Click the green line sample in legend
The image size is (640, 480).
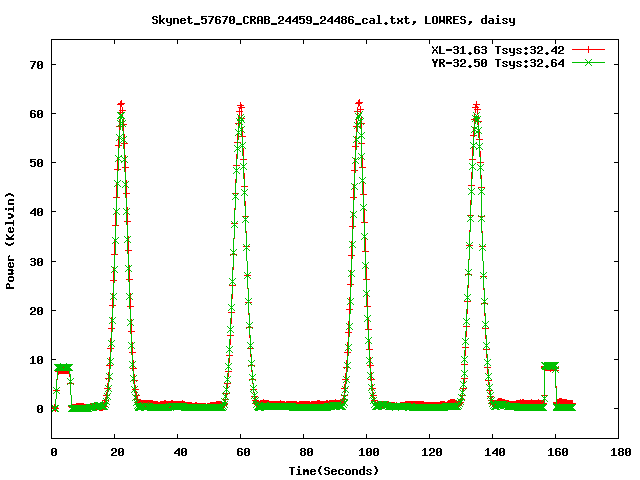pos(589,62)
